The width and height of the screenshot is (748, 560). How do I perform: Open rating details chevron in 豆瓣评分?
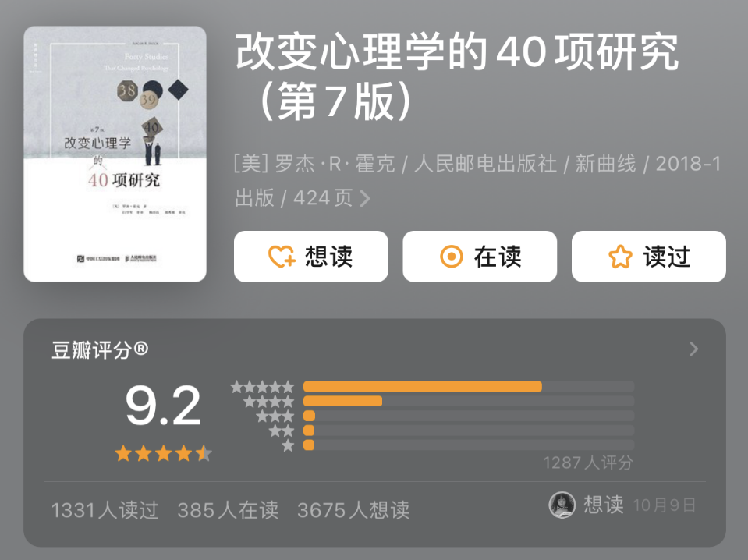[694, 349]
